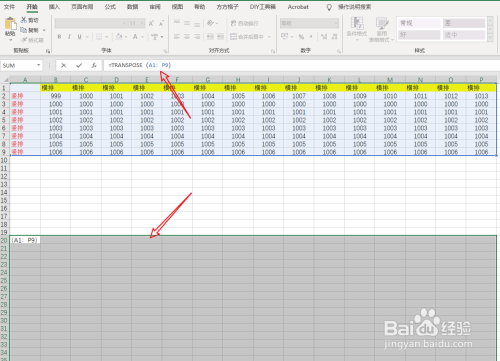This screenshot has height=361, width=500.
Task: Open the Merge & Center dropdown arrow
Action: (269, 37)
